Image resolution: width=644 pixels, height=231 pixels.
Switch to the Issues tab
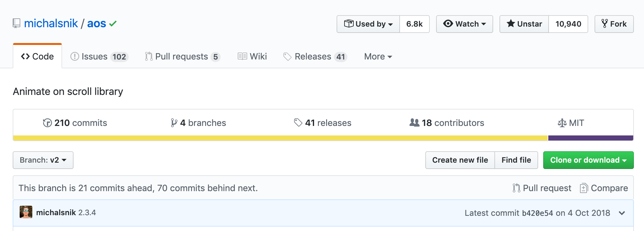[x=99, y=57]
